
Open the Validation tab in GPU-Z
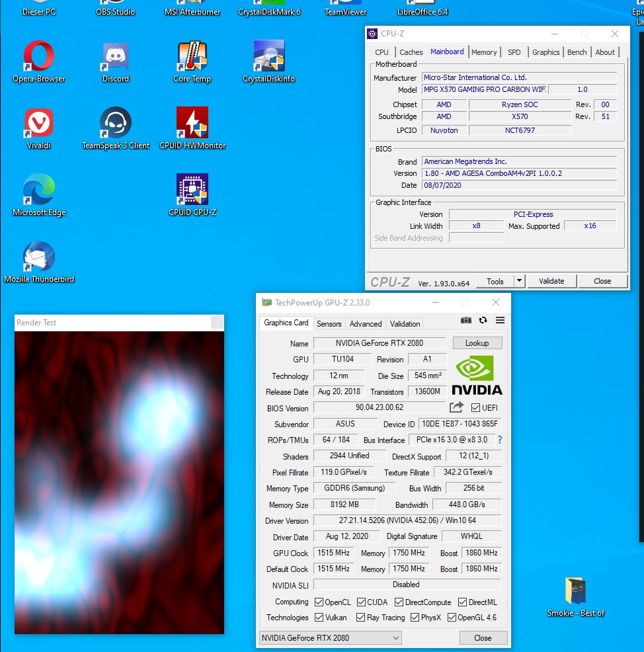click(x=405, y=324)
